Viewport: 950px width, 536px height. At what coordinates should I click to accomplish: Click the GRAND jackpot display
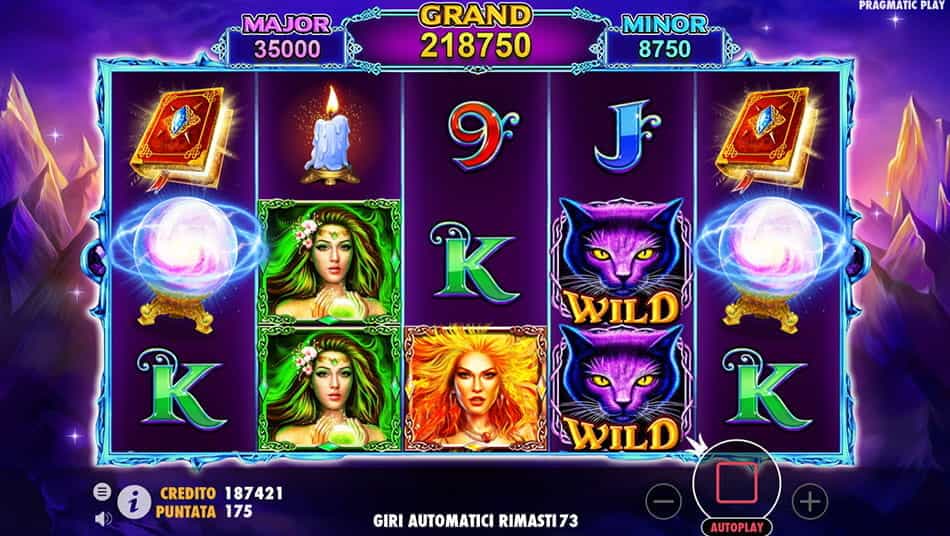(476, 34)
